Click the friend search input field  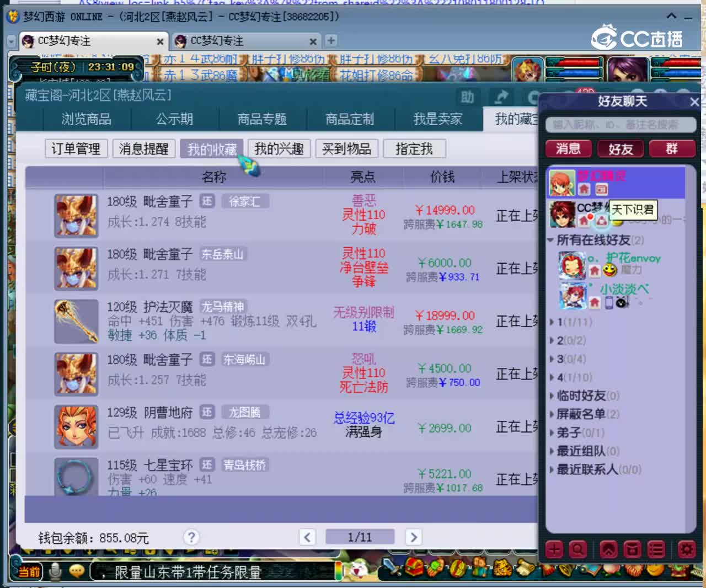point(621,125)
